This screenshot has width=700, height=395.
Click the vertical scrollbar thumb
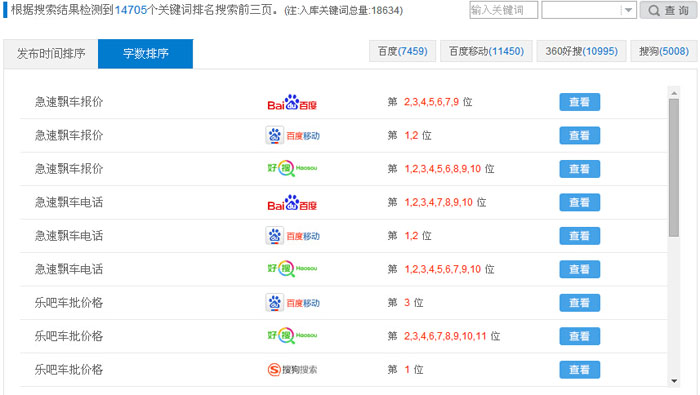click(674, 168)
